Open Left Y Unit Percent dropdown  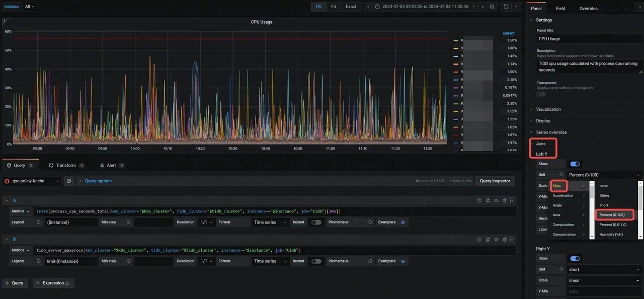[x=604, y=175]
